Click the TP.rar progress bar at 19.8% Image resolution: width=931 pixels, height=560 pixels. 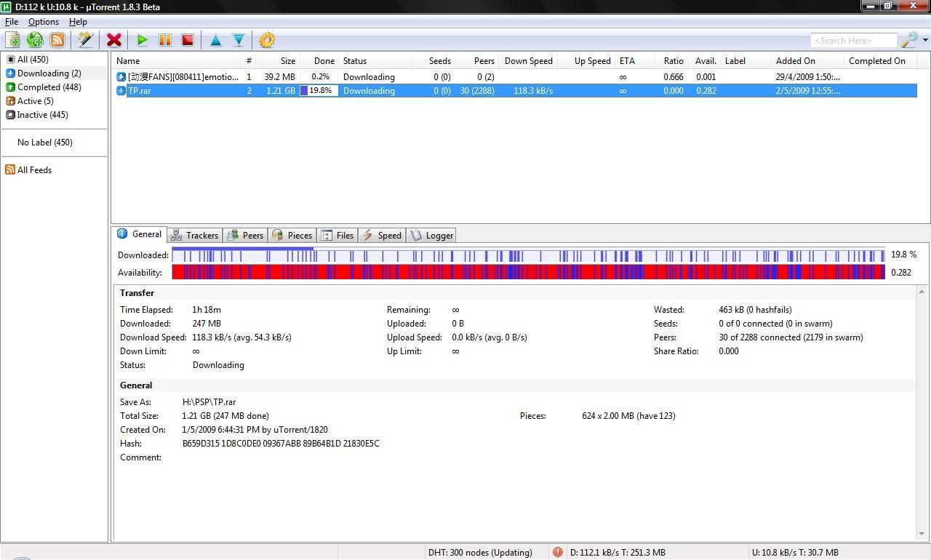point(319,91)
